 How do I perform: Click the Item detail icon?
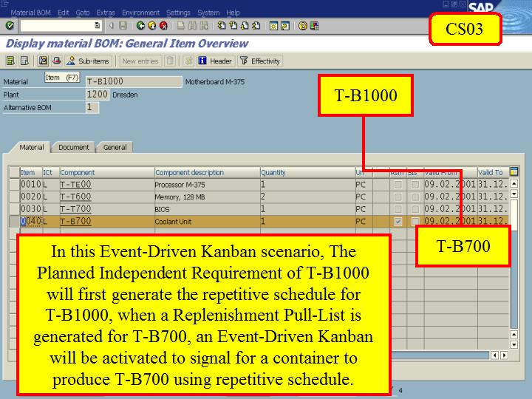pos(43,61)
